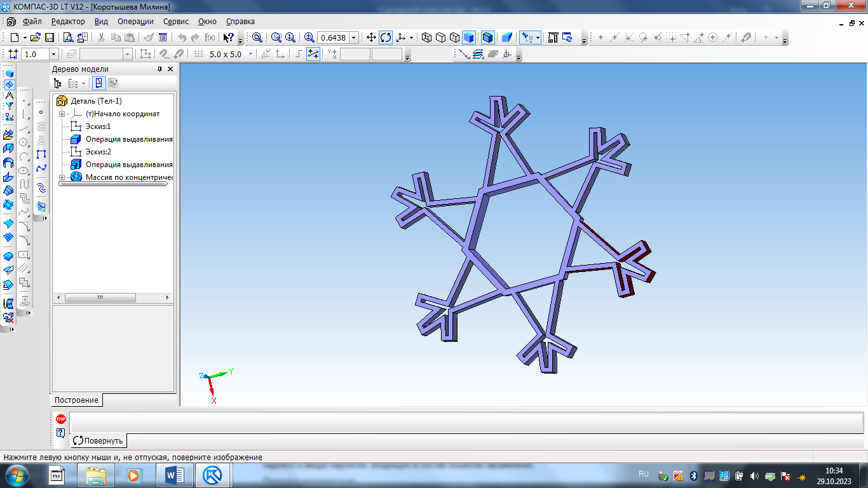868x488 pixels.
Task: Click the Save document icon
Action: point(49,37)
